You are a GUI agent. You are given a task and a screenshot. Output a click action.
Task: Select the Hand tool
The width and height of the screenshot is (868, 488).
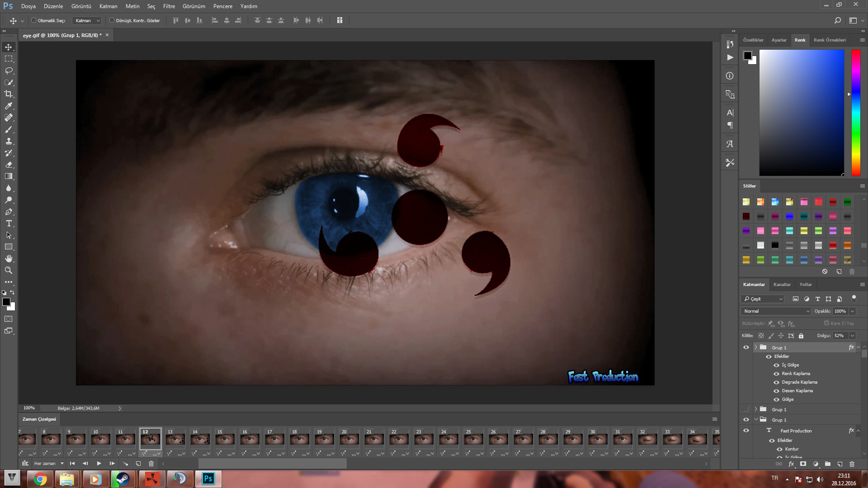point(9,258)
